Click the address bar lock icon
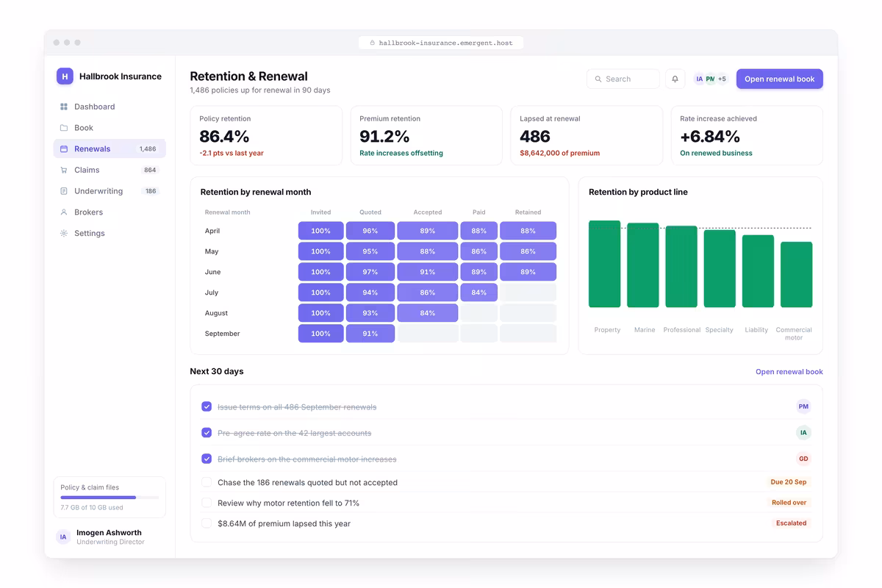 point(373,43)
